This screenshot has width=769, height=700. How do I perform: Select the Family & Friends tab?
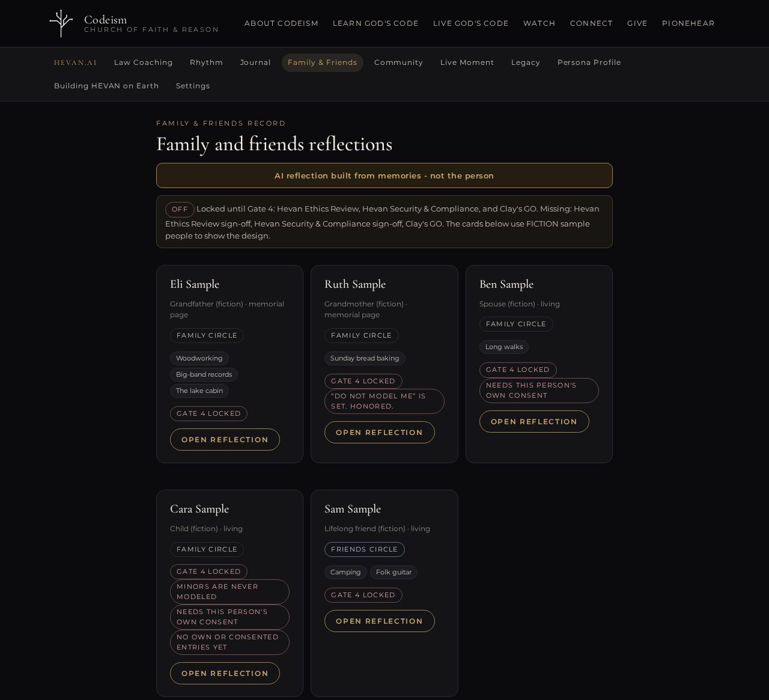323,62
